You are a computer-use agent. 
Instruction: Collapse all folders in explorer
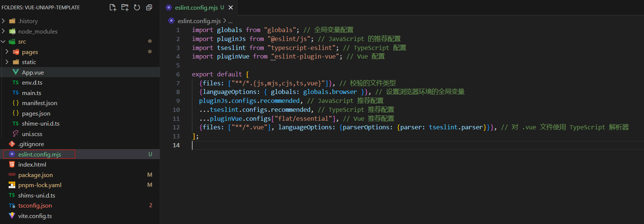(149, 7)
